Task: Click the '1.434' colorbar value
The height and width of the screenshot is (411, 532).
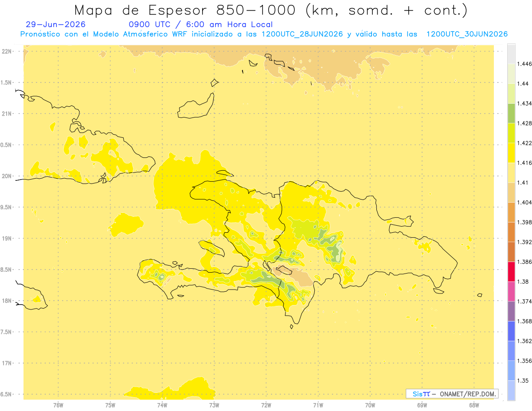Action: pyautogui.click(x=524, y=103)
